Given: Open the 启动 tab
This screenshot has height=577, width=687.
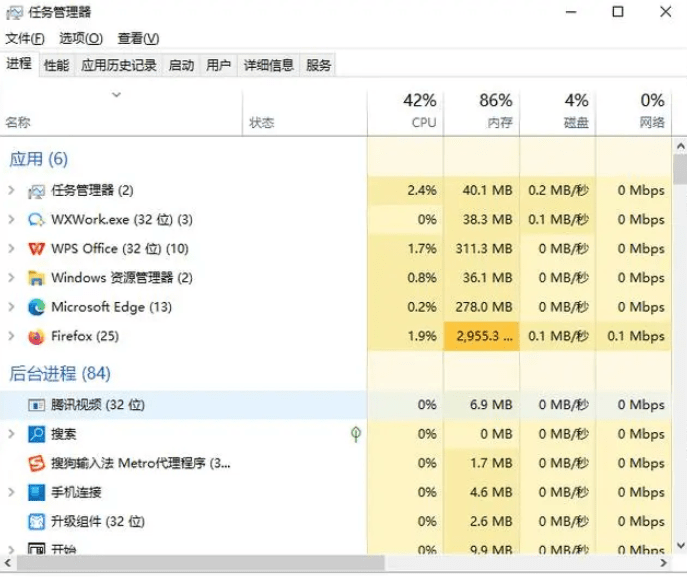Looking at the screenshot, I should click(x=181, y=65).
